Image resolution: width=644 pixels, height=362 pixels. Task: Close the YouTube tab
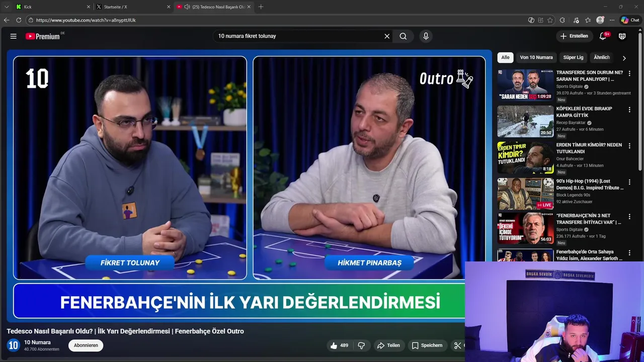point(249,7)
